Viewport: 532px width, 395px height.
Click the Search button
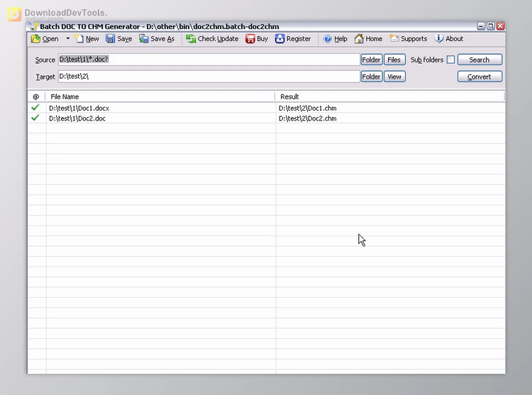click(x=480, y=60)
